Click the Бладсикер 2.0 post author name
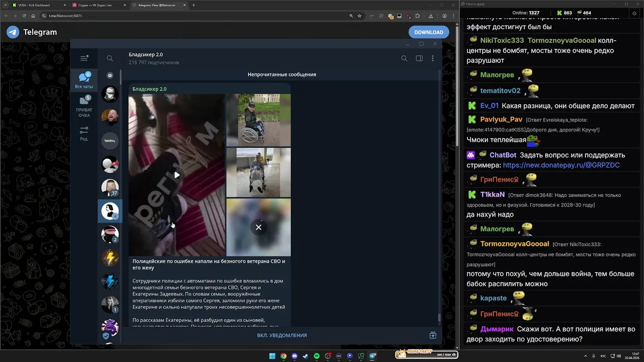644x362 pixels. tap(149, 89)
